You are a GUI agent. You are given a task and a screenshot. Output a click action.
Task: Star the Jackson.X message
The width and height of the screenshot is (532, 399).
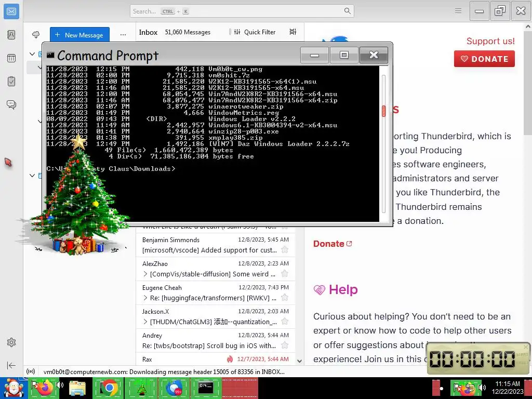(x=285, y=321)
